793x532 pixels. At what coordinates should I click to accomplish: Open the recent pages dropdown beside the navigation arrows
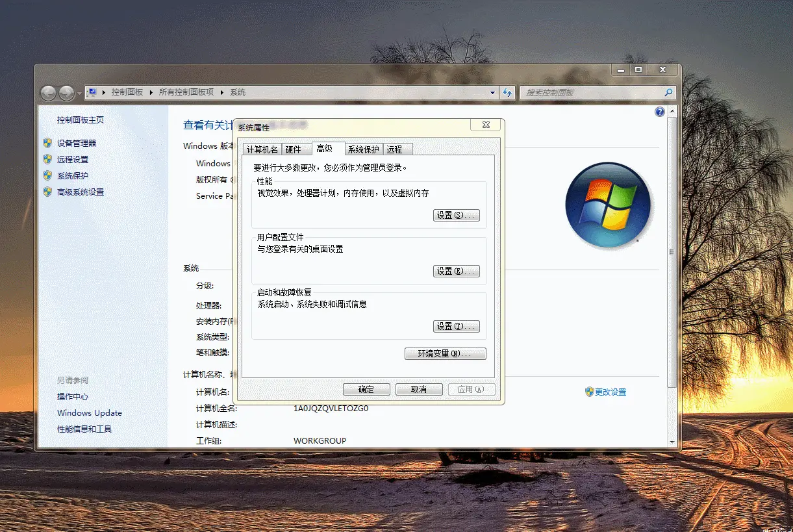click(x=79, y=93)
